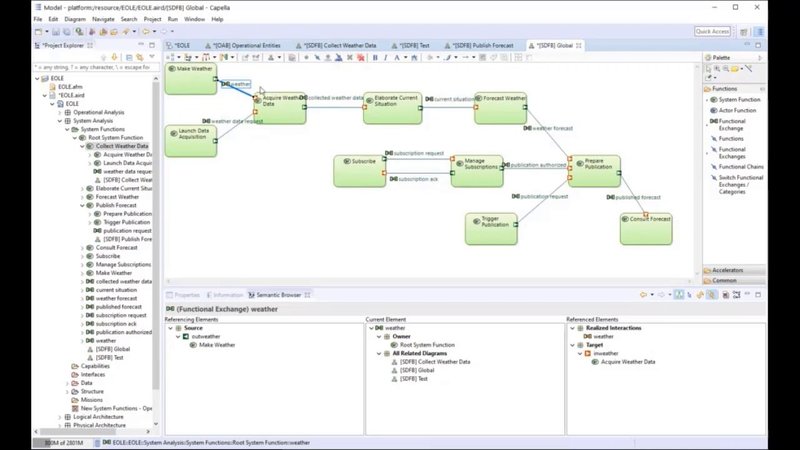Expand Operational Analysis in the tree
This screenshot has height=450, width=800.
60,112
